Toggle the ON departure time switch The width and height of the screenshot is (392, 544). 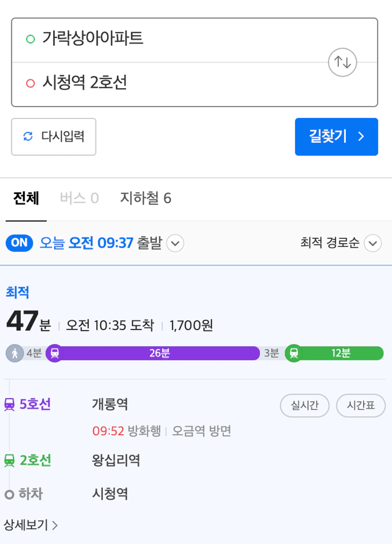(19, 243)
